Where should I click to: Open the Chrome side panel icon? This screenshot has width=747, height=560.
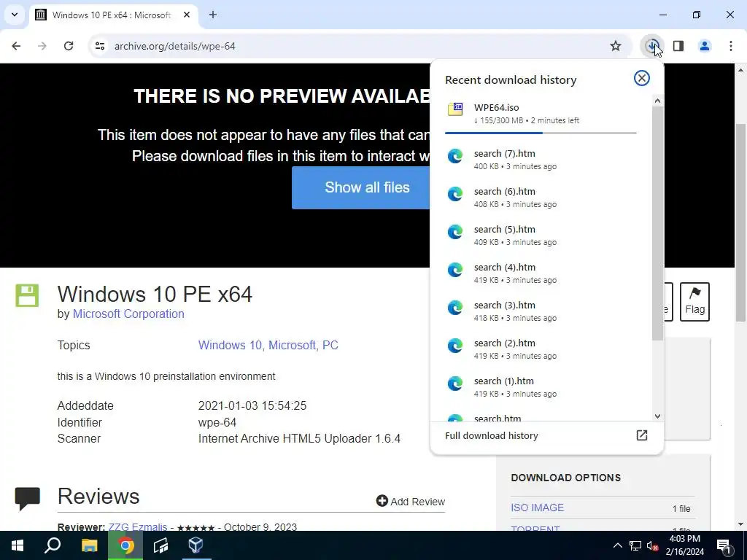tap(678, 46)
